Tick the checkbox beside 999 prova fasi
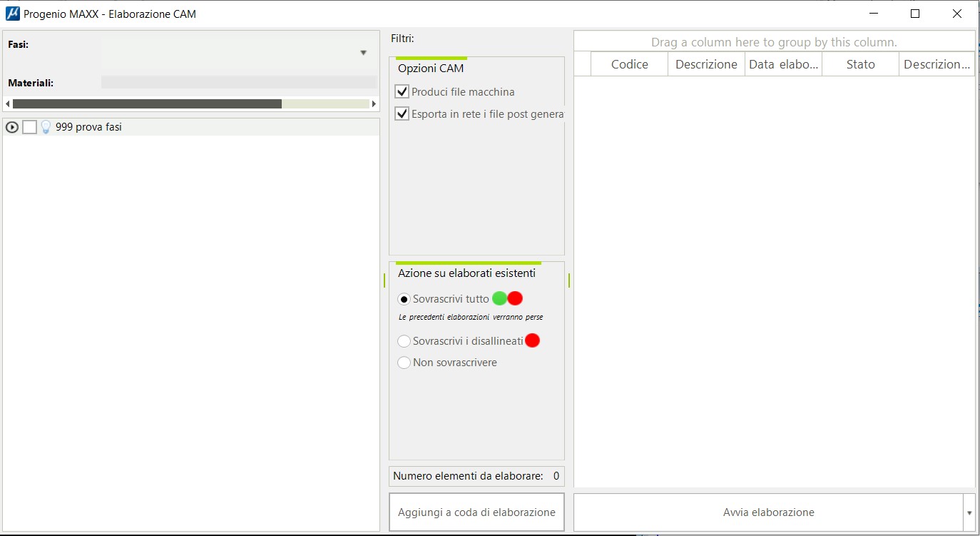Screen dimensions: 980x536 point(29,127)
